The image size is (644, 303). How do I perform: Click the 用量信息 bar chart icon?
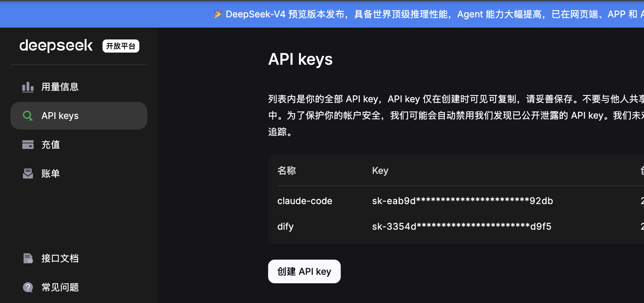28,87
